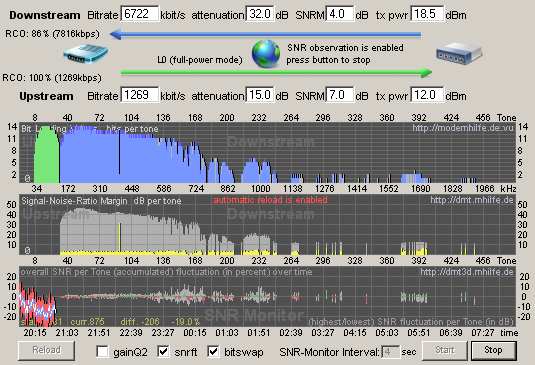
Task: Click the blue modem router icon
Action: coord(86,54)
